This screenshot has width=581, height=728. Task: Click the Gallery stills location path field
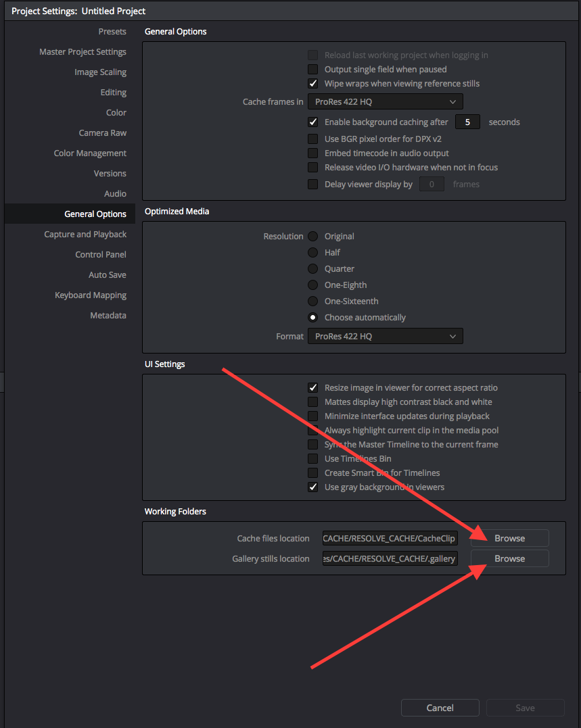[390, 558]
